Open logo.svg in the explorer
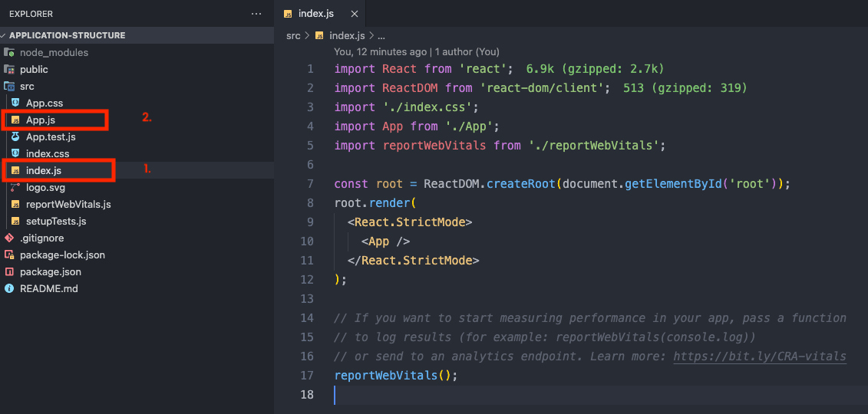The image size is (868, 414). [x=46, y=187]
